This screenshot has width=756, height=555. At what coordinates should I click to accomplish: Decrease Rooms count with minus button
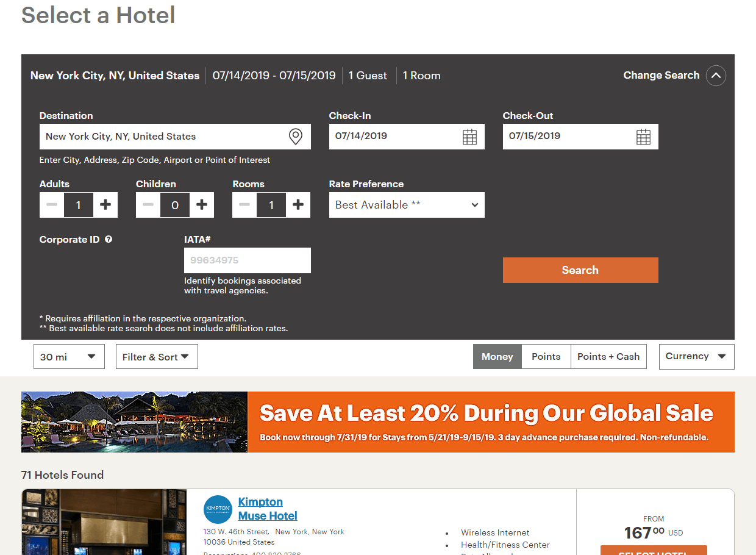pos(244,205)
